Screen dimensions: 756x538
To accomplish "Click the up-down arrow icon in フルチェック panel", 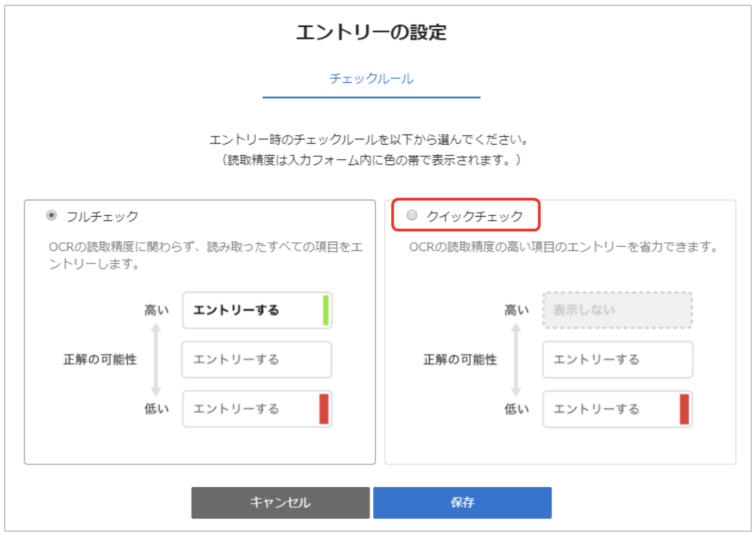I will 156,359.
